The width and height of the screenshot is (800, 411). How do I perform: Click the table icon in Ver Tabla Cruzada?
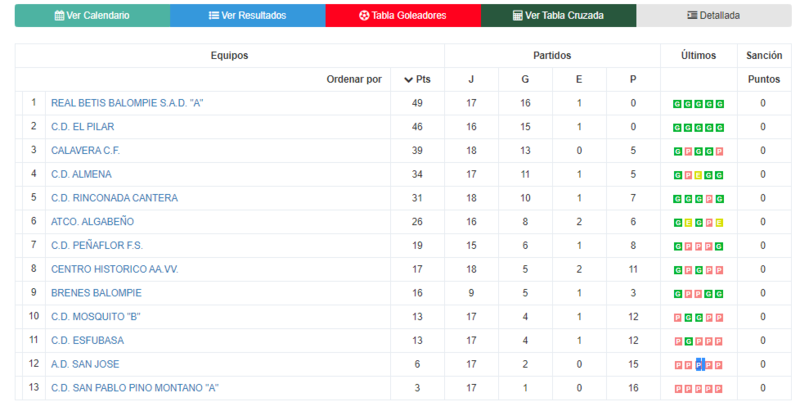(517, 16)
